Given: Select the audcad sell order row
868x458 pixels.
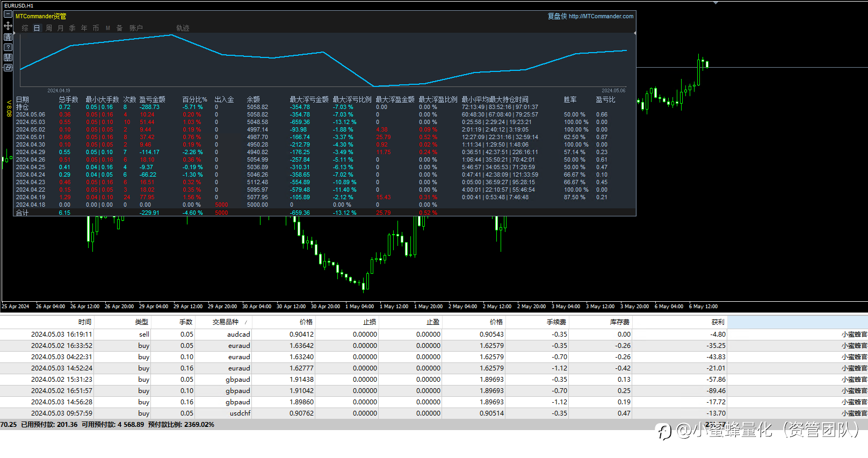Looking at the screenshot, I should [x=434, y=335].
